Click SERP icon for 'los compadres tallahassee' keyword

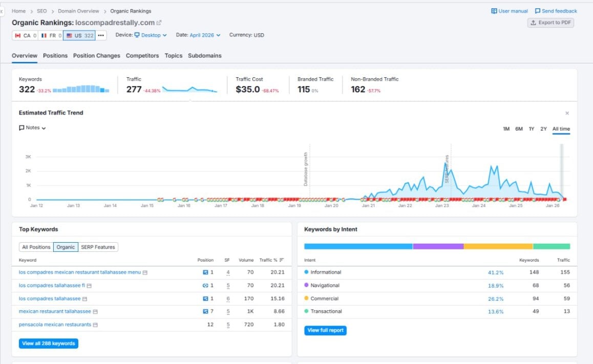tap(84, 299)
